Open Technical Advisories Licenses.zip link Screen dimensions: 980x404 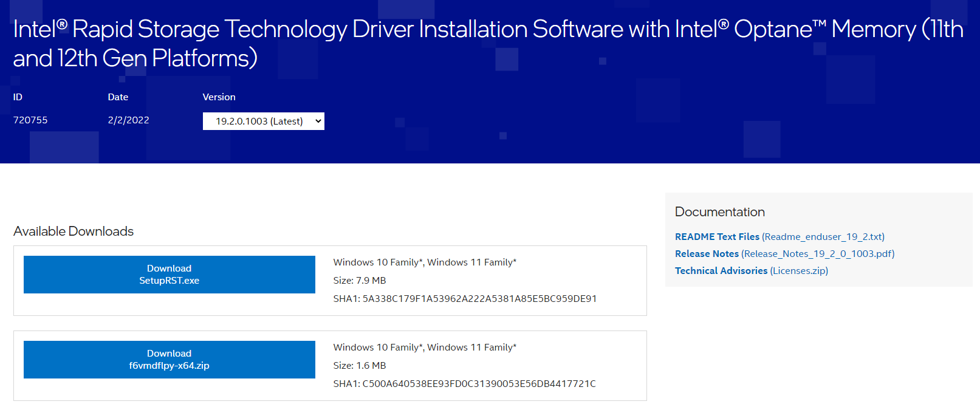pos(752,271)
